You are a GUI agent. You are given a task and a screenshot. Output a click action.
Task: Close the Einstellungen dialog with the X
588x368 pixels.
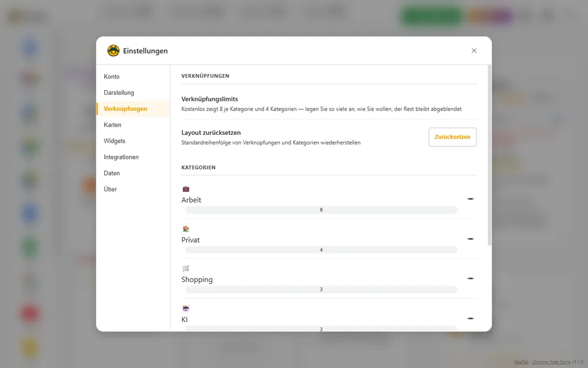474,51
